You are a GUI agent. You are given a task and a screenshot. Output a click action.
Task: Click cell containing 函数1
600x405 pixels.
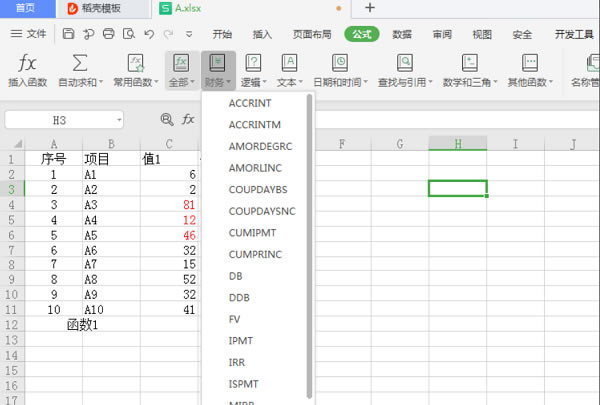[x=82, y=325]
